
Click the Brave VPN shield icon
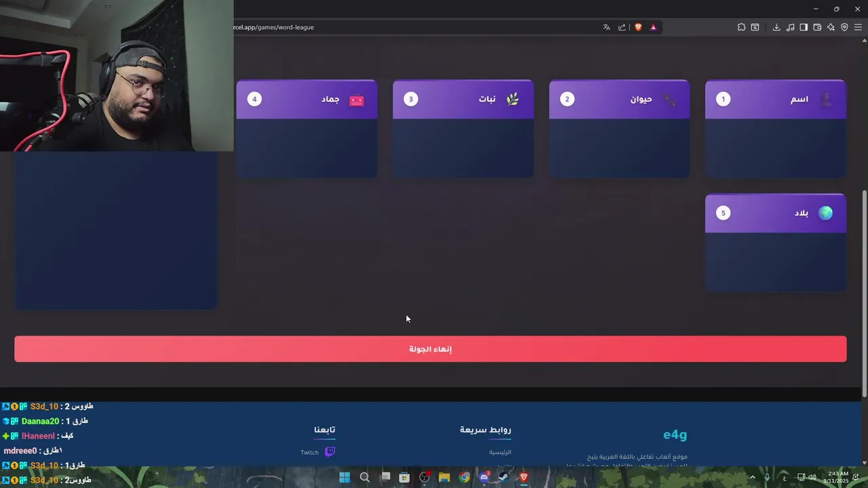[x=844, y=27]
